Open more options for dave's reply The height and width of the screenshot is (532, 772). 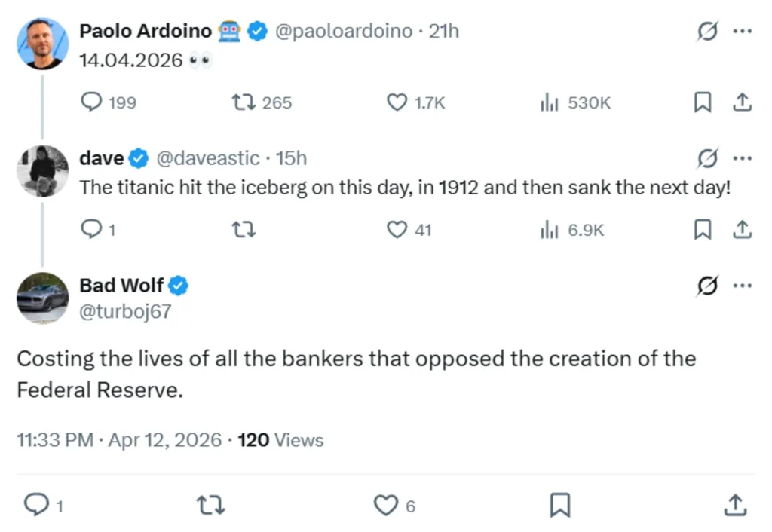tap(743, 158)
